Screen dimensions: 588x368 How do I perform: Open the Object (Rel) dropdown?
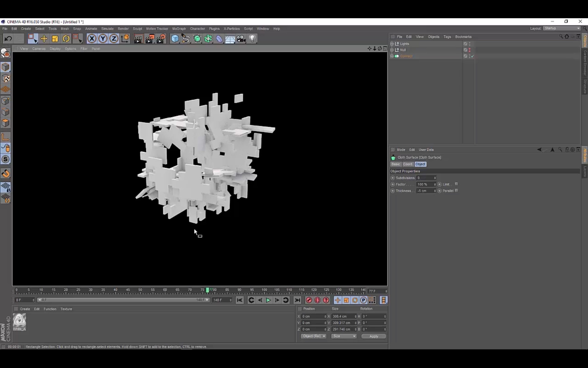(x=314, y=336)
